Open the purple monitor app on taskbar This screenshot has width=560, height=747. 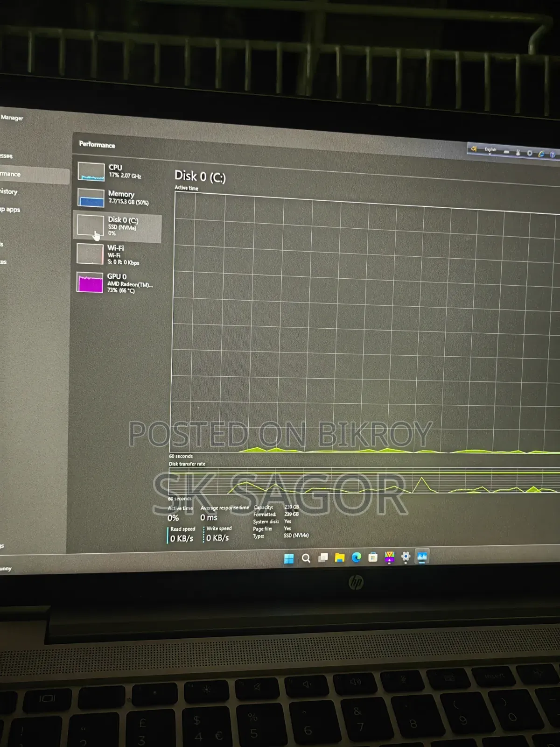point(389,557)
